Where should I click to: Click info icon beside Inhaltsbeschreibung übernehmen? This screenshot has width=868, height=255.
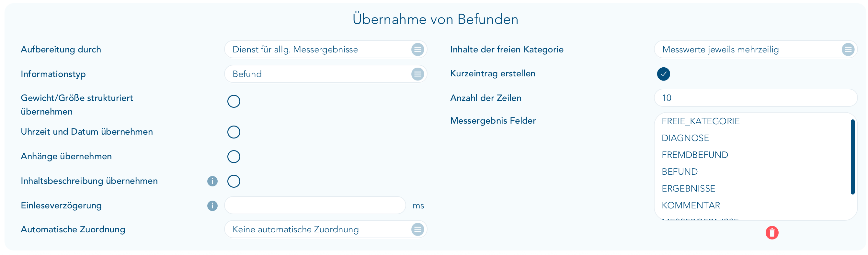coord(212,181)
